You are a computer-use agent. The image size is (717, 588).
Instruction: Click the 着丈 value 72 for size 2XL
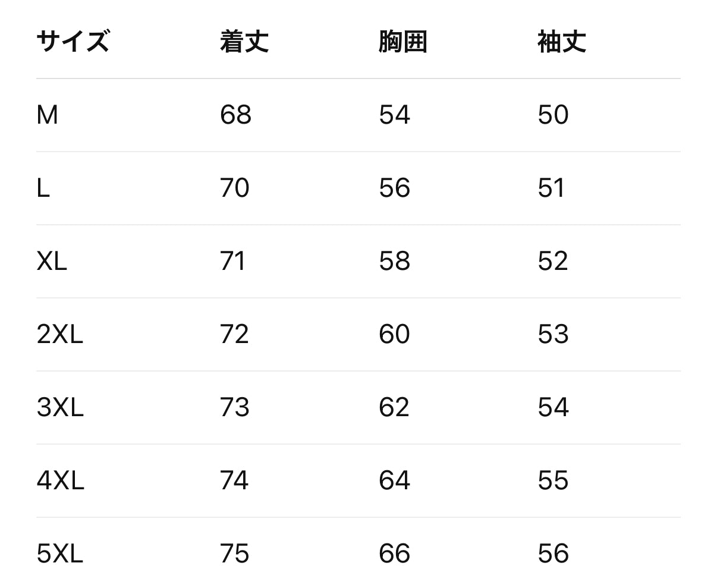coord(234,334)
